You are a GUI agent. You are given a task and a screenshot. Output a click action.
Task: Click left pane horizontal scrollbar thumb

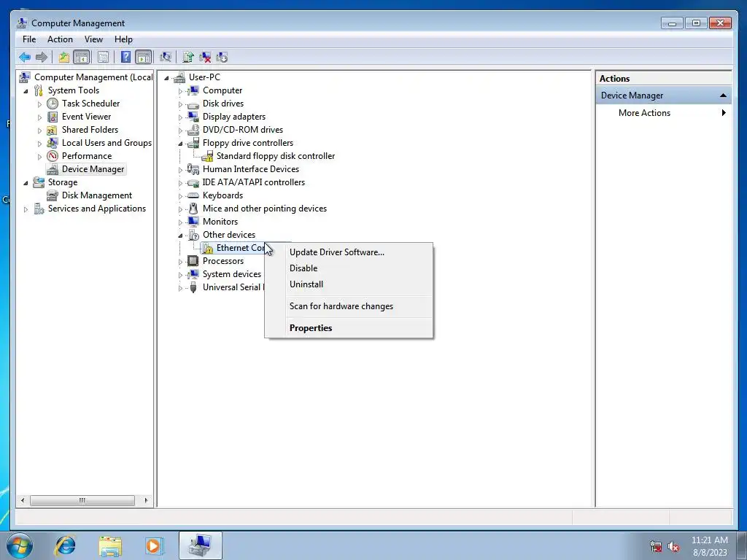82,500
